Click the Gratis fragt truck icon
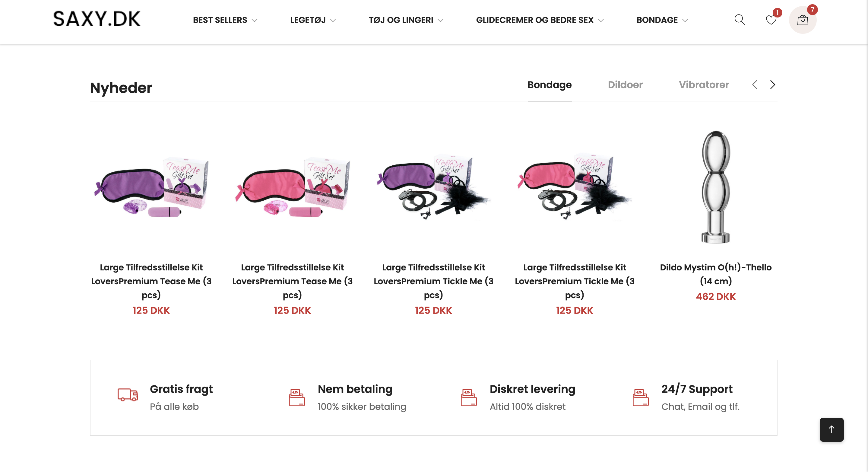Image resolution: width=868 pixels, height=472 pixels. [128, 394]
